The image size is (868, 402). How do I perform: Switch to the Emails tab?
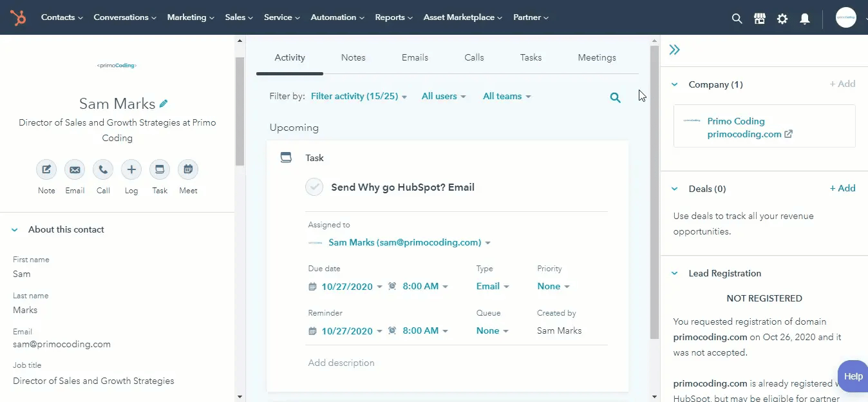pos(415,57)
